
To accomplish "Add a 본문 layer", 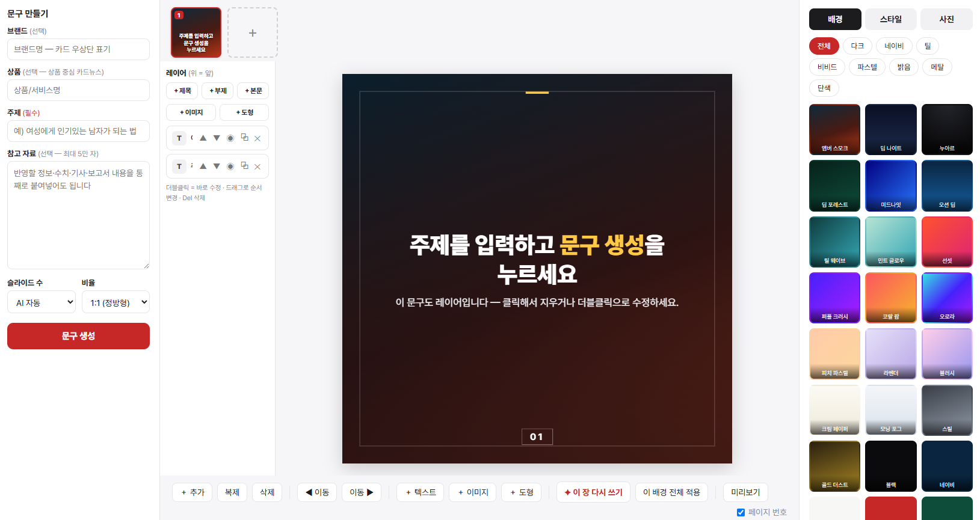I will tap(253, 91).
